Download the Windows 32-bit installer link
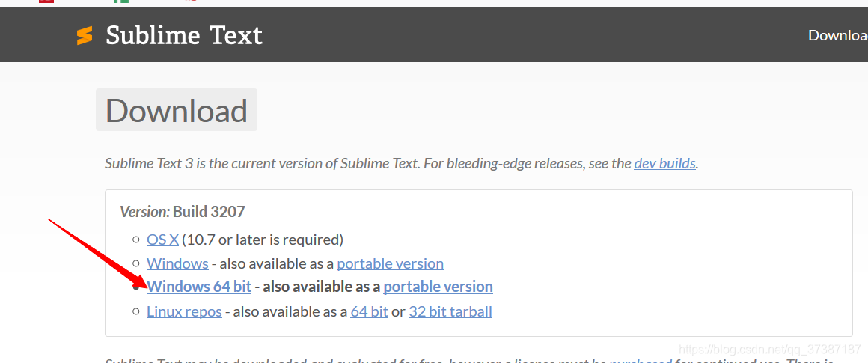The height and width of the screenshot is (363, 868). (177, 263)
